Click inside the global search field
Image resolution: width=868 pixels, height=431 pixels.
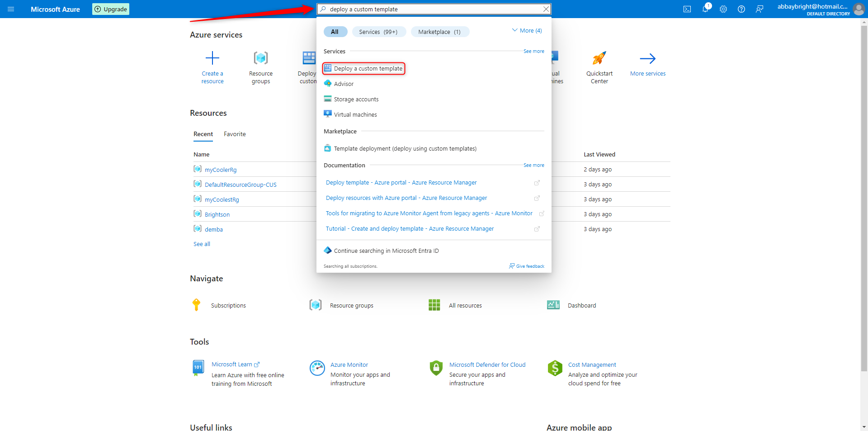point(434,9)
